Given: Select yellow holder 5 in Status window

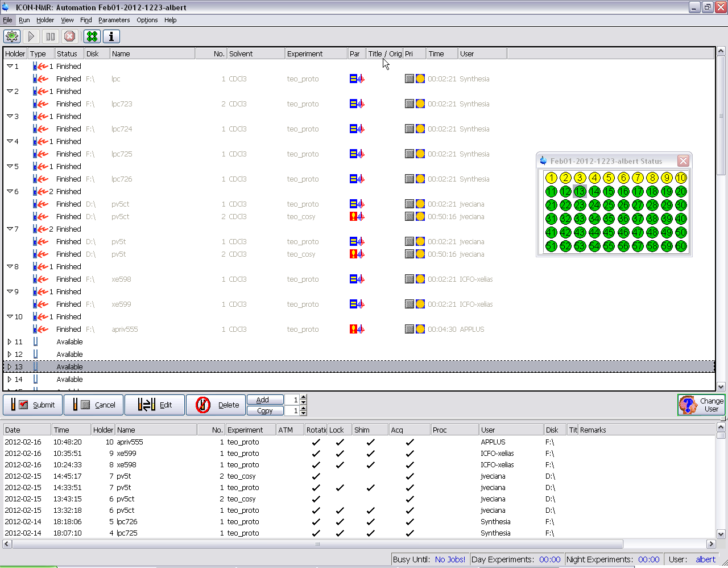Looking at the screenshot, I should click(x=609, y=178).
